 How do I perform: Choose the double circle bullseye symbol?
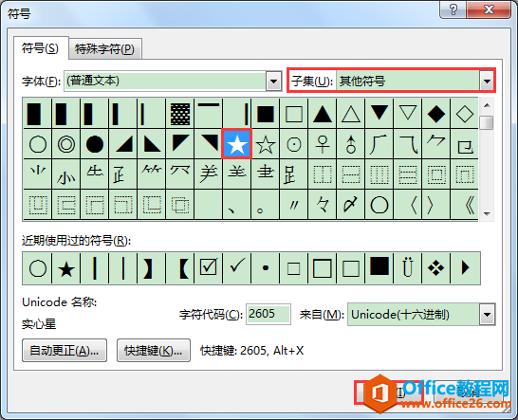pyautogui.click(x=66, y=144)
